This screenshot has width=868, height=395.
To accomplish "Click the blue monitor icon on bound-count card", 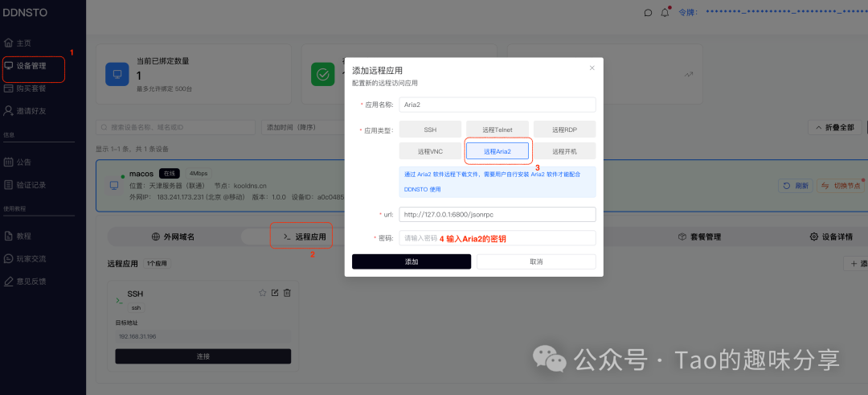I will pos(117,74).
